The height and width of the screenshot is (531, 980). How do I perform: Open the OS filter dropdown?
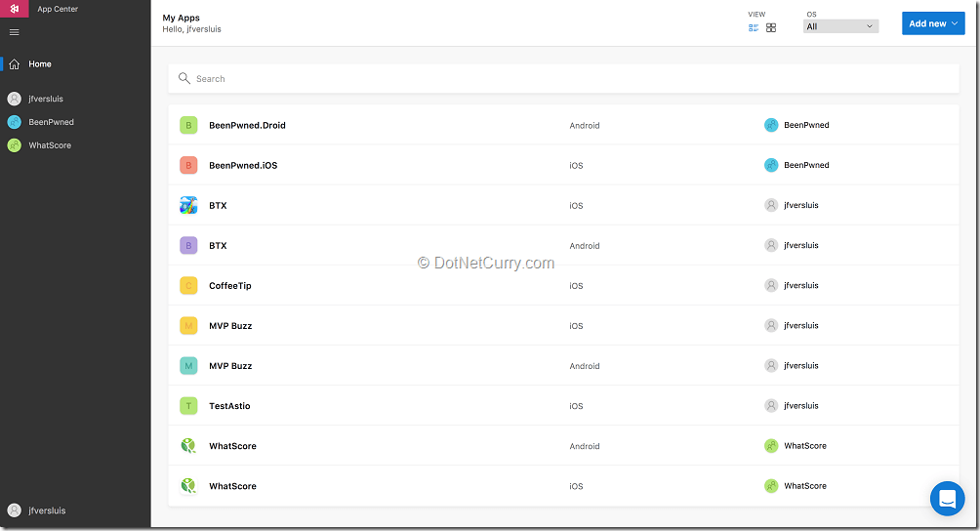[x=840, y=26]
